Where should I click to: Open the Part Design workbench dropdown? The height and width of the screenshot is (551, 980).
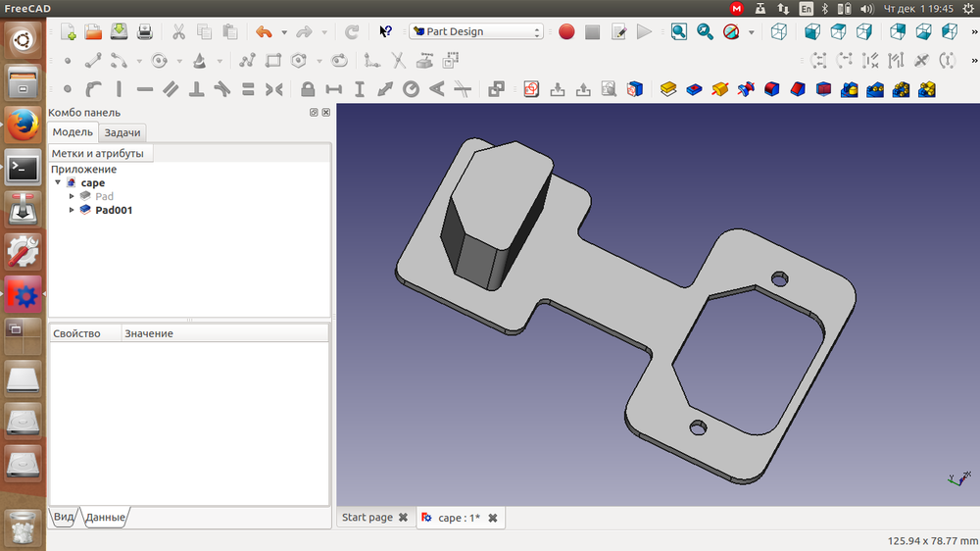476,31
